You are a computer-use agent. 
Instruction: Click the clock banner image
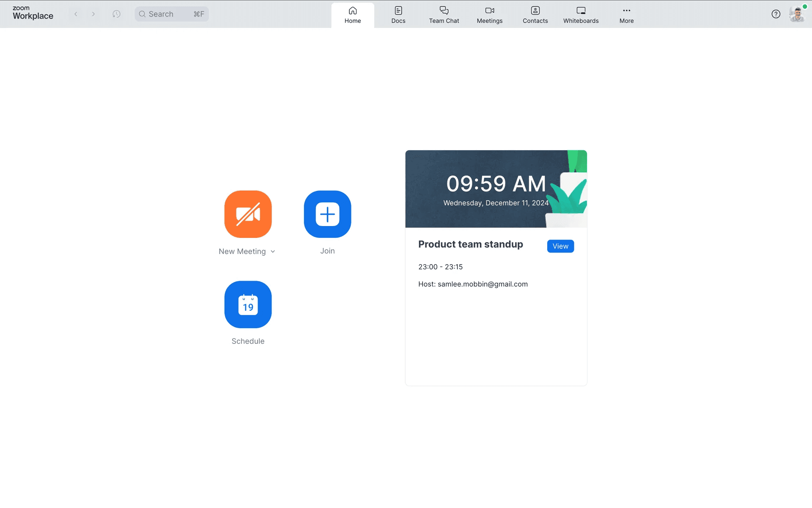pos(496,189)
